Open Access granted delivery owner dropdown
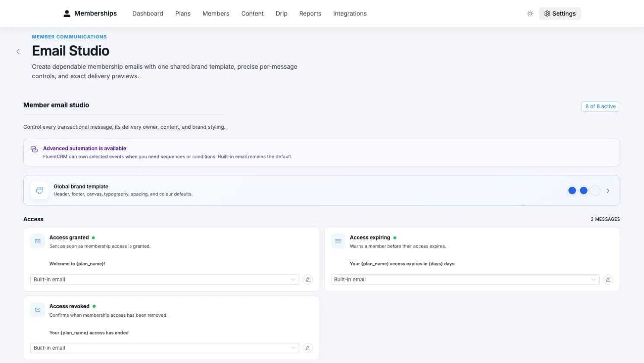Image resolution: width=644 pixels, height=363 pixels. [x=164, y=280]
